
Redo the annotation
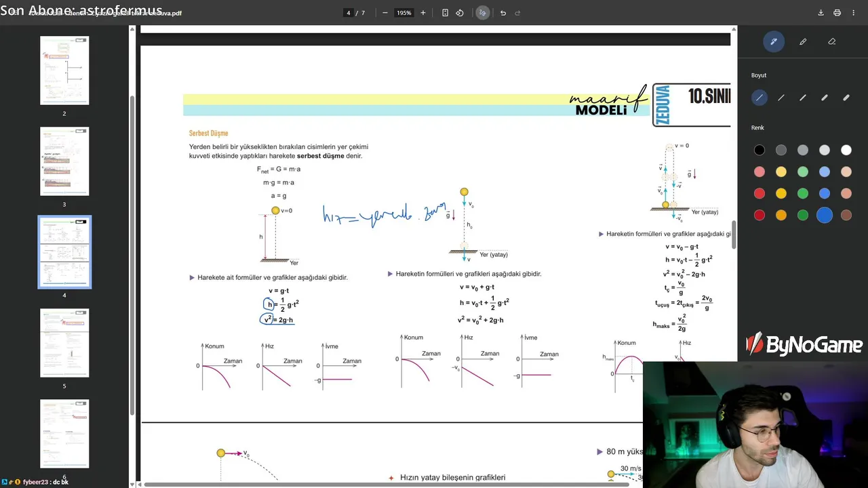[x=518, y=13]
